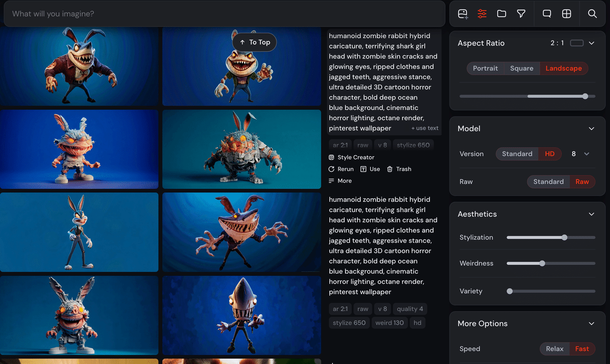Open search with the magnifier icon
The width and height of the screenshot is (610, 364).
592,14
